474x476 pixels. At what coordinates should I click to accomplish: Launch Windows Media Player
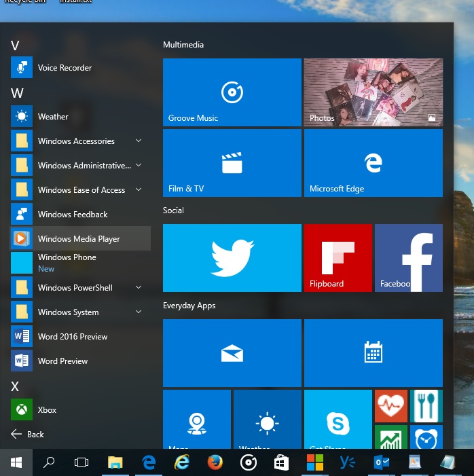(80, 238)
